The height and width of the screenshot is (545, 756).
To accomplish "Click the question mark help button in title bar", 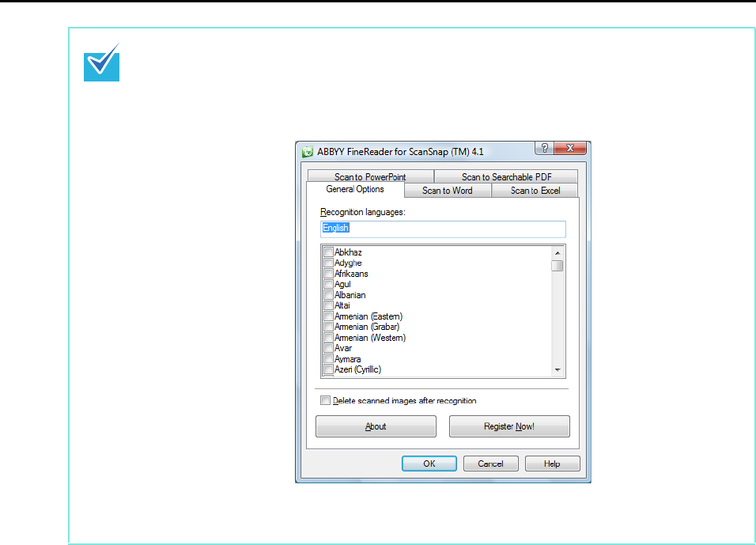I will pyautogui.click(x=544, y=148).
